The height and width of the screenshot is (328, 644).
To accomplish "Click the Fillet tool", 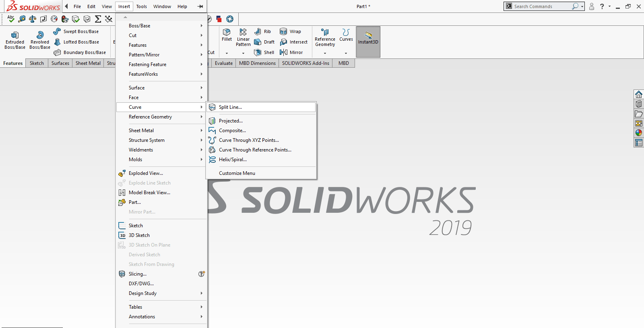I will tap(227, 35).
